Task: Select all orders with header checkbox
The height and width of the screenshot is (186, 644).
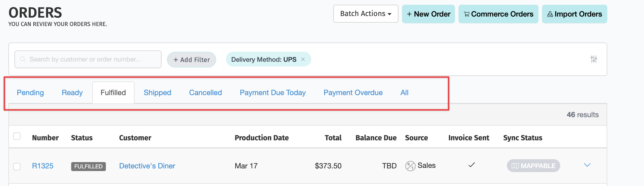Action: click(17, 136)
